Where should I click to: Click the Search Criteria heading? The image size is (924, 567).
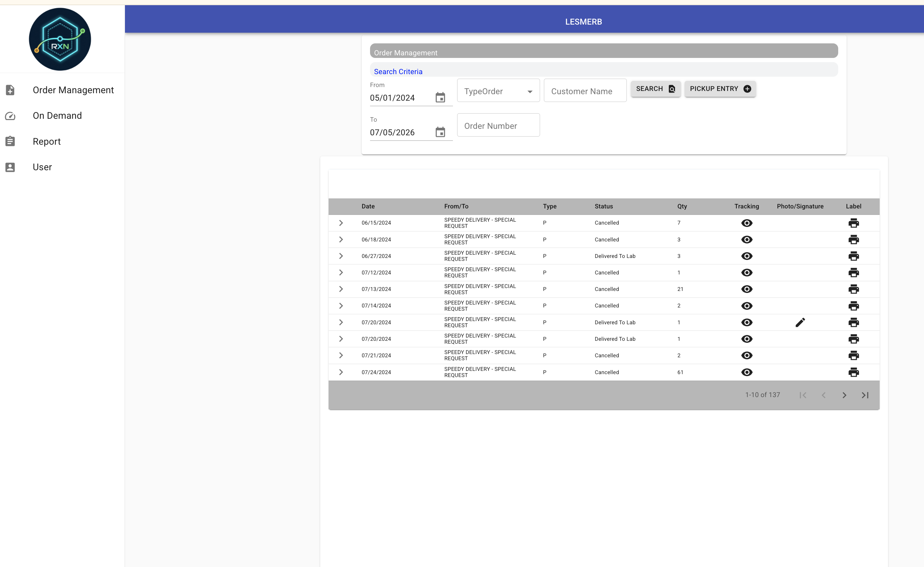click(398, 72)
